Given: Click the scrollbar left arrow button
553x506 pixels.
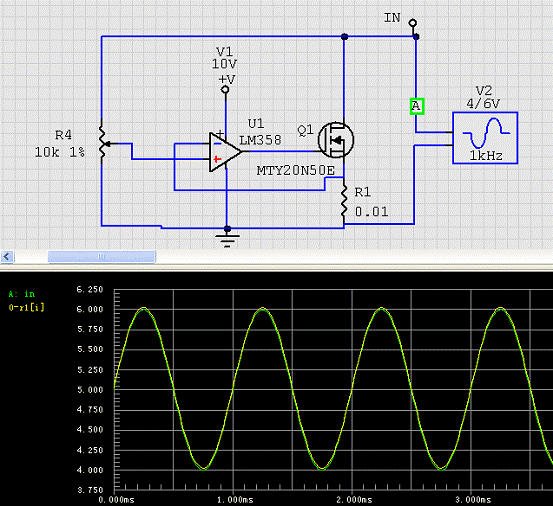Looking at the screenshot, I should (7, 256).
